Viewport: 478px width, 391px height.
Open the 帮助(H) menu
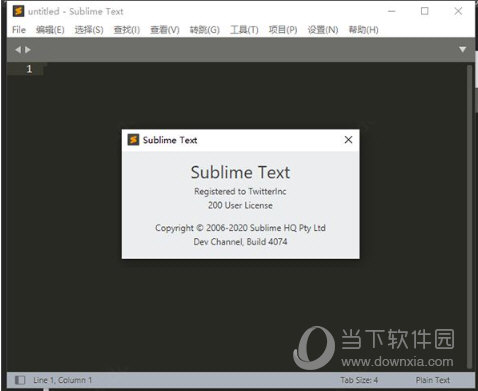(x=364, y=30)
